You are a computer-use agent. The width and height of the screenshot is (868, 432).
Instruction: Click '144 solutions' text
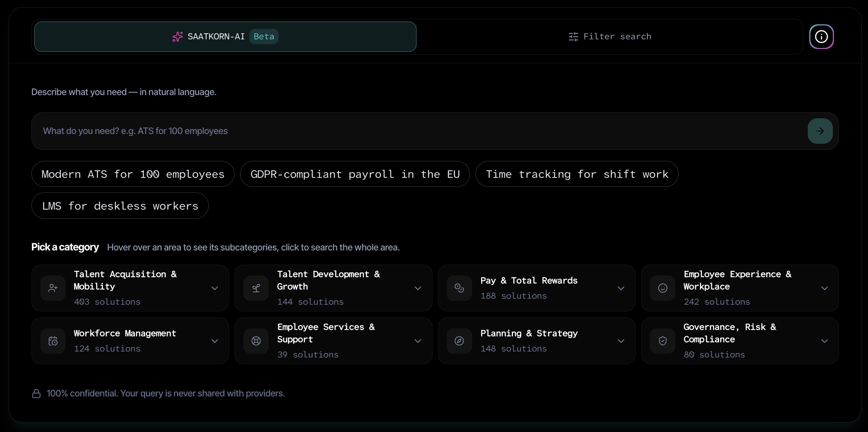pyautogui.click(x=310, y=302)
